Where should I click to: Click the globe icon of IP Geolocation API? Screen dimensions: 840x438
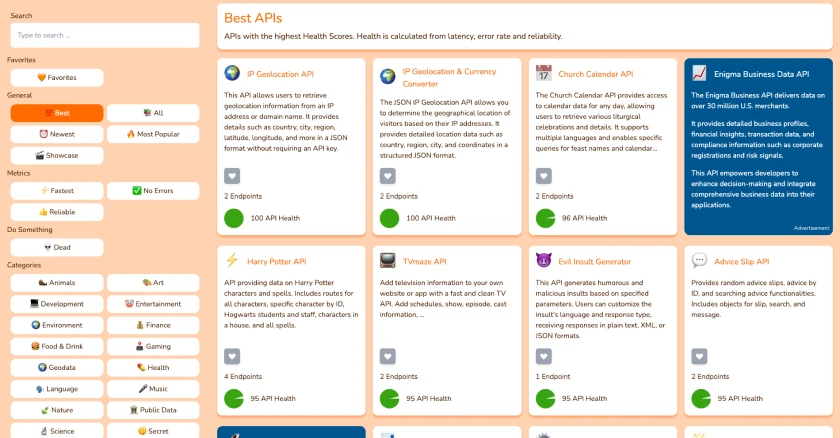tap(232, 73)
